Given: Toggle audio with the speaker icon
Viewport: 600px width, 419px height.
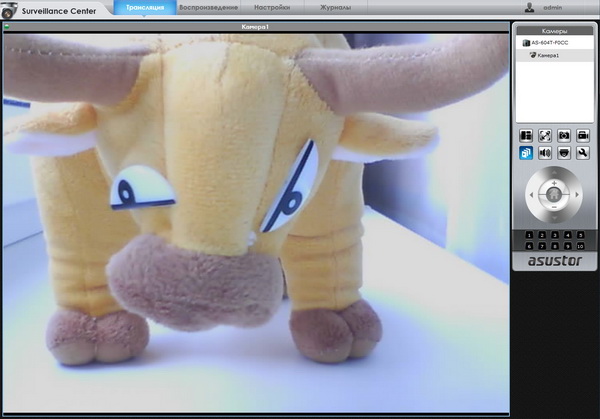Looking at the screenshot, I should point(545,154).
